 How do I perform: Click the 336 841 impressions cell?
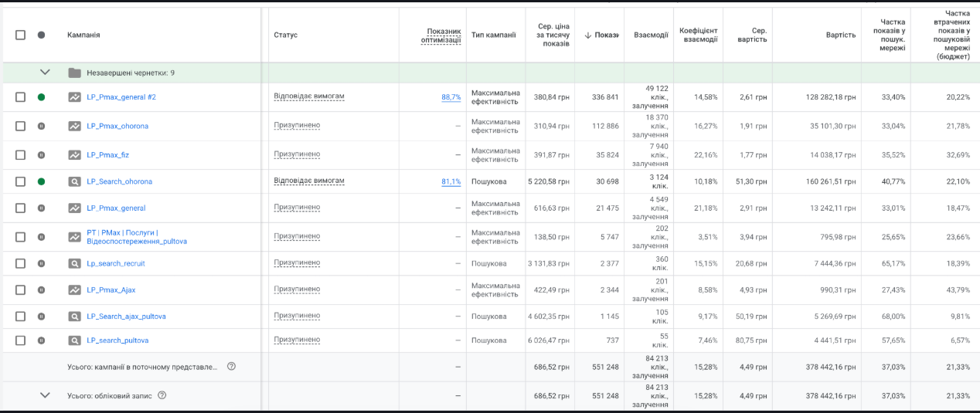pyautogui.click(x=605, y=97)
